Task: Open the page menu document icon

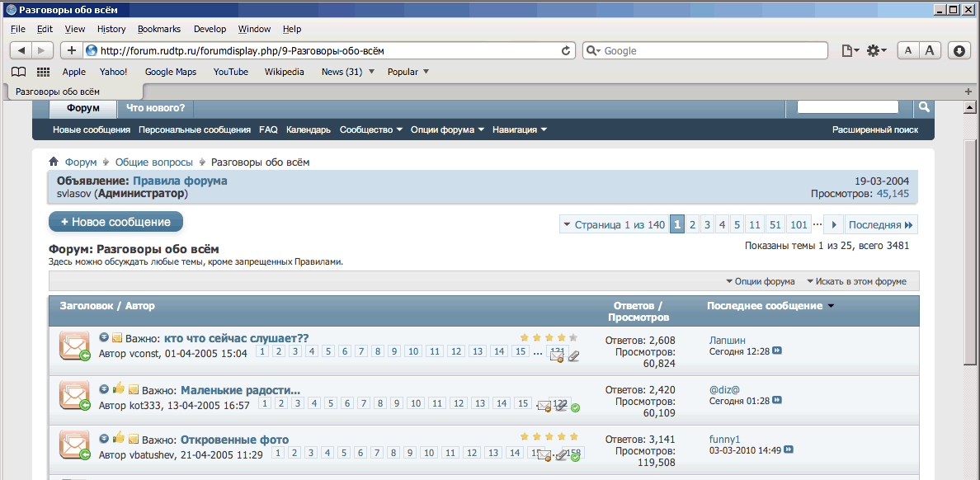Action: click(850, 50)
